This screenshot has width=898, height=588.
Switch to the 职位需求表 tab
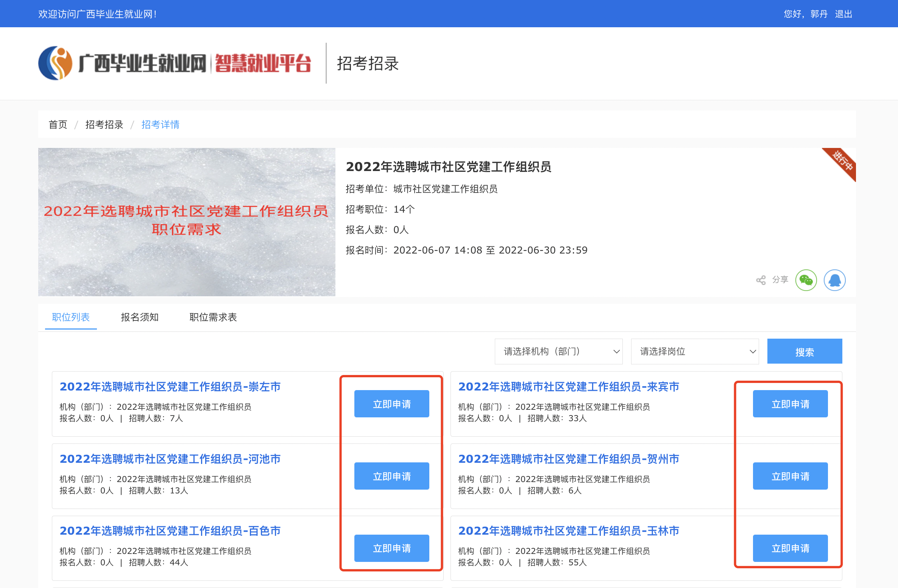(x=213, y=317)
